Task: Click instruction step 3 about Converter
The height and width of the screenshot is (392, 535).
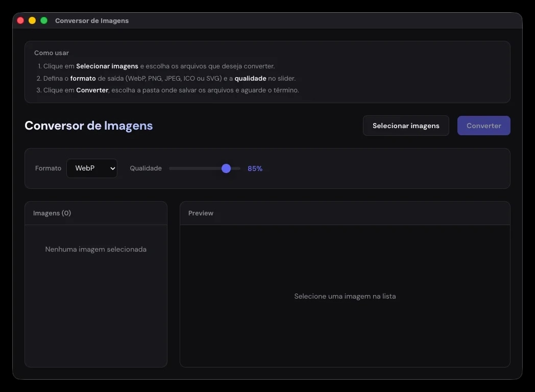Action: pyautogui.click(x=167, y=90)
